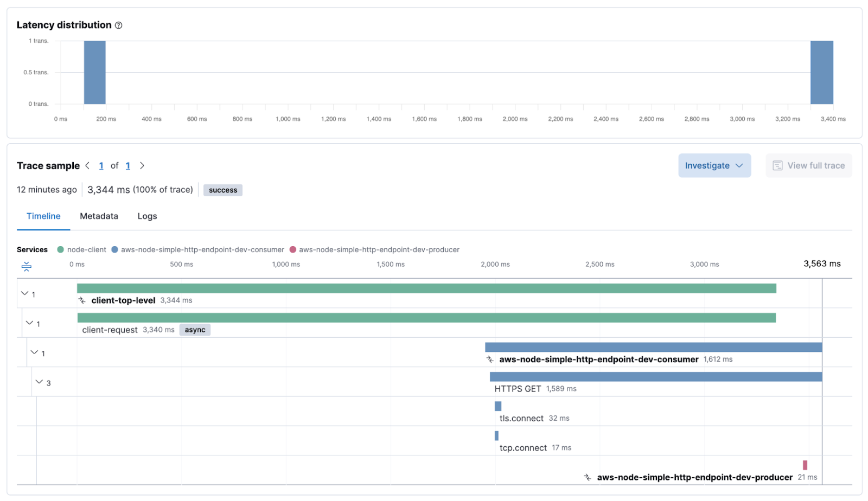Open the Investigate dropdown
This screenshot has height=501, width=868.
(714, 165)
